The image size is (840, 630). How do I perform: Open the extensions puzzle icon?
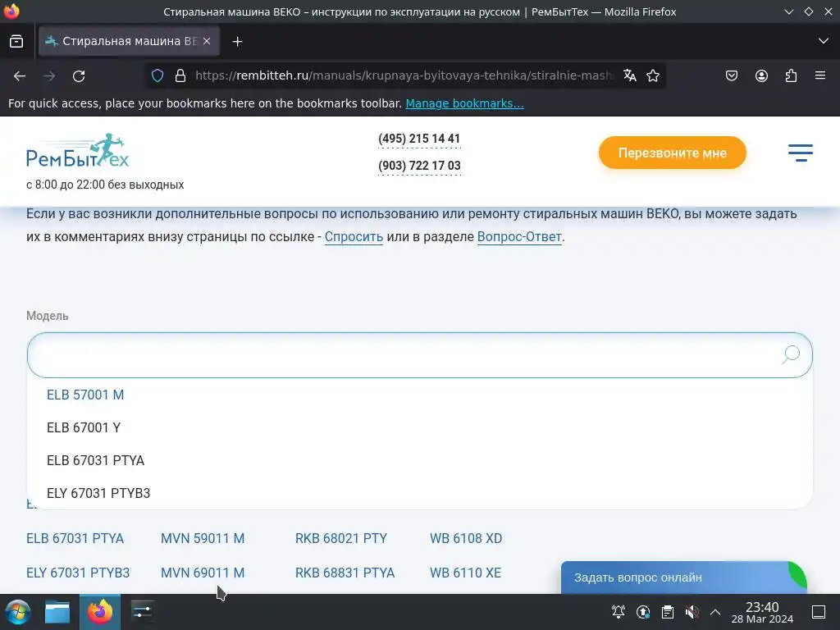pyautogui.click(x=791, y=75)
